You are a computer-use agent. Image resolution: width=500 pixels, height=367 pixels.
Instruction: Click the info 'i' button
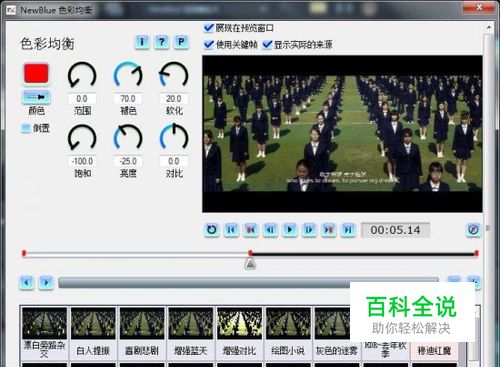click(x=142, y=42)
